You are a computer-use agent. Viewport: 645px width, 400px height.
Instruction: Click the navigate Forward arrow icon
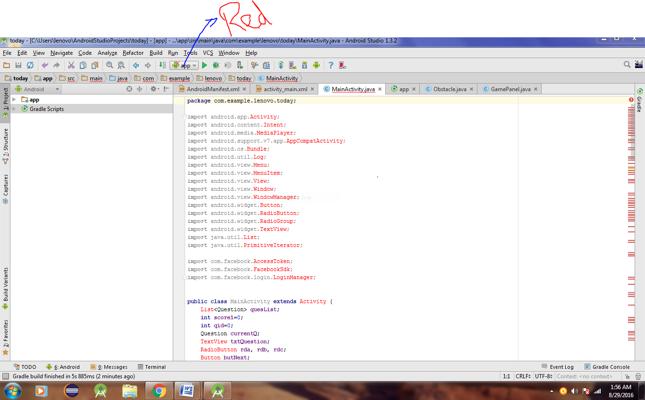click(x=148, y=65)
